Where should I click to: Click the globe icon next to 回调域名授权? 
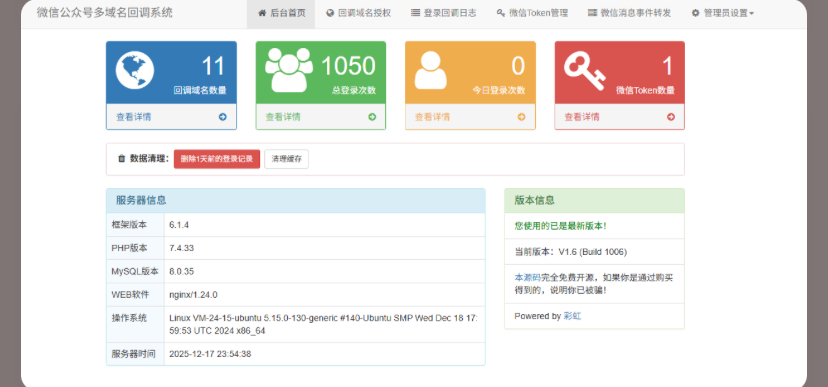331,13
